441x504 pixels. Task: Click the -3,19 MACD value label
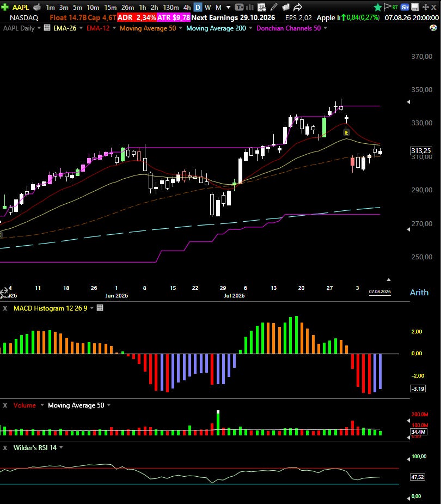418,388
